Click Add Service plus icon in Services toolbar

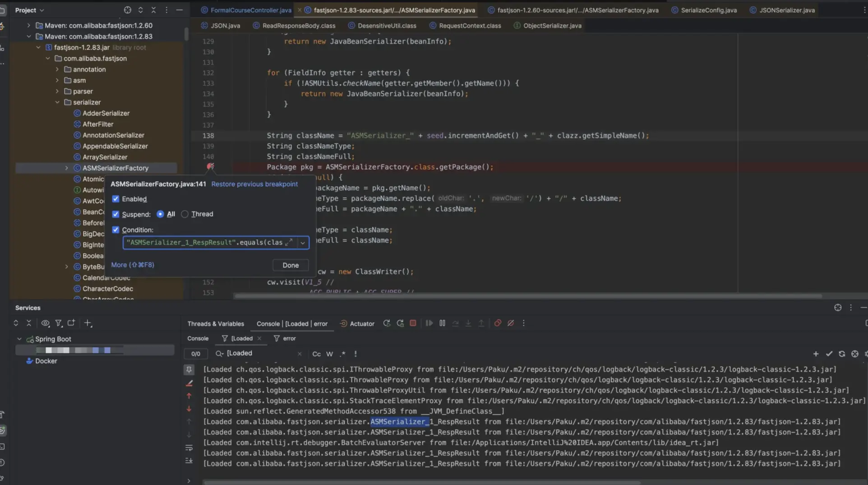click(88, 323)
